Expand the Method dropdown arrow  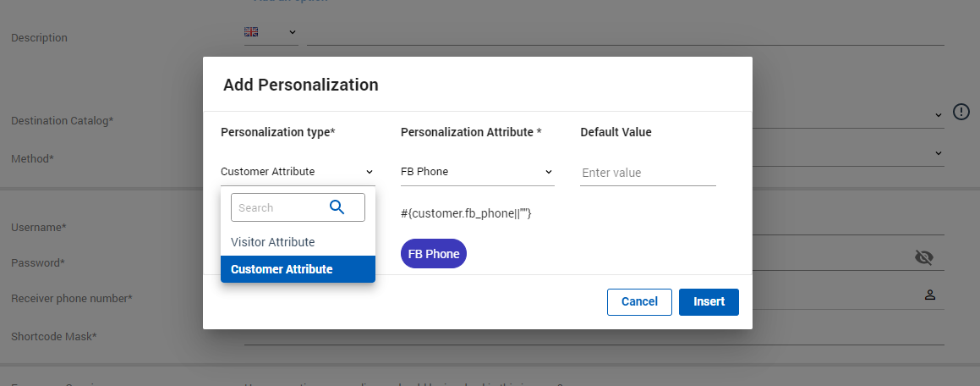pos(938,153)
